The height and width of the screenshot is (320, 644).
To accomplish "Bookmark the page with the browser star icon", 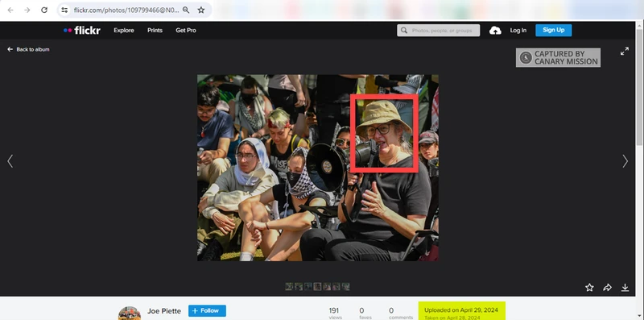I will (200, 10).
